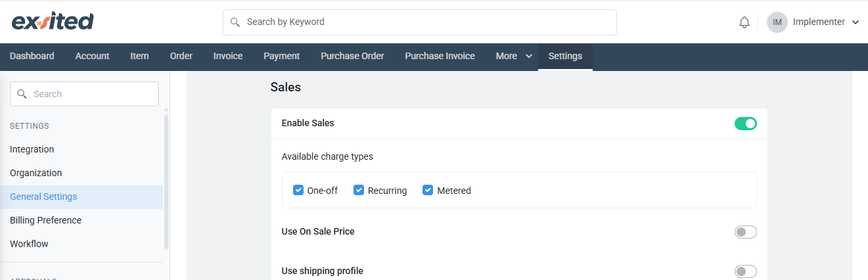Turn on Use shipping profile toggle

pyautogui.click(x=746, y=271)
